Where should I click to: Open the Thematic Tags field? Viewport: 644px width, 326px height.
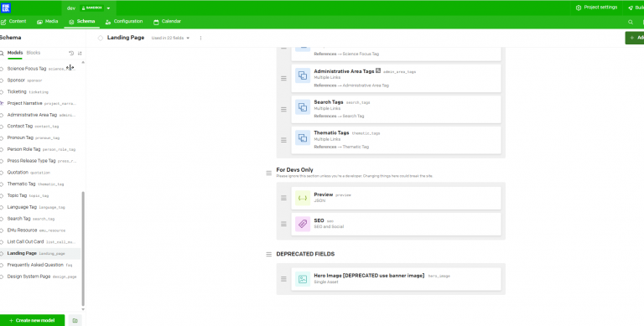[x=396, y=140]
